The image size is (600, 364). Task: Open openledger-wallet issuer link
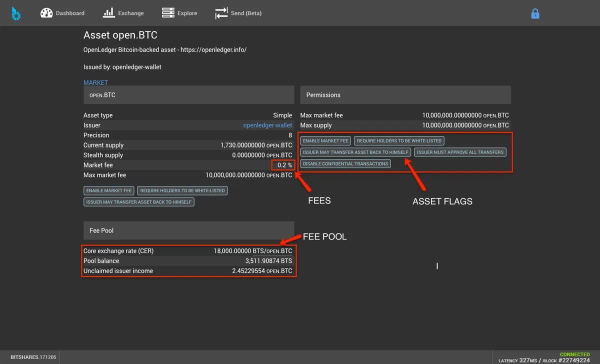267,125
